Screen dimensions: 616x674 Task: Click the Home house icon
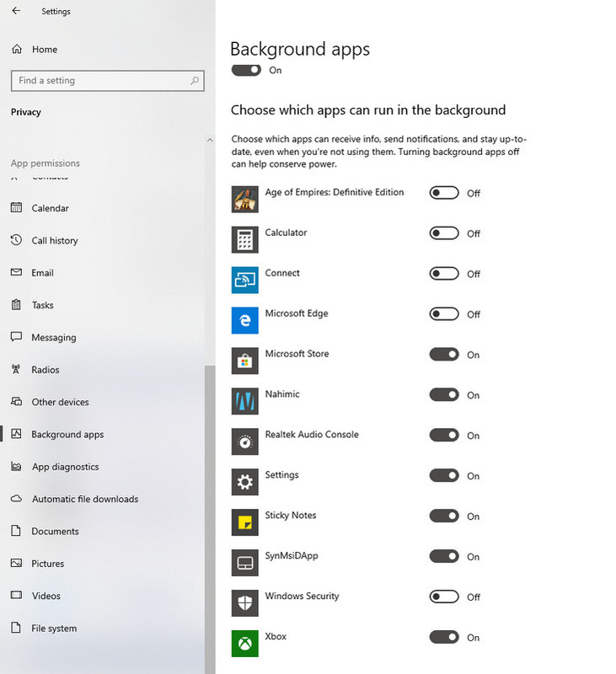point(17,49)
